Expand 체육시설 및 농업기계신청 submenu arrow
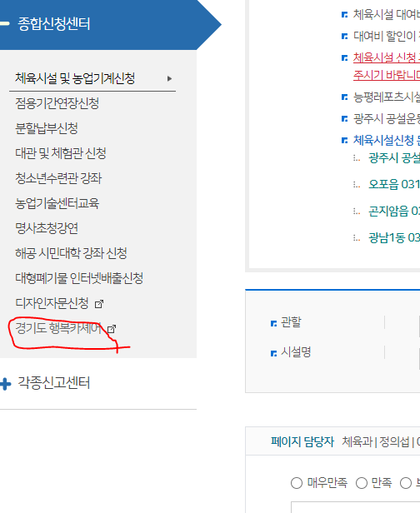Screen dimensions: 420x513 point(169,78)
